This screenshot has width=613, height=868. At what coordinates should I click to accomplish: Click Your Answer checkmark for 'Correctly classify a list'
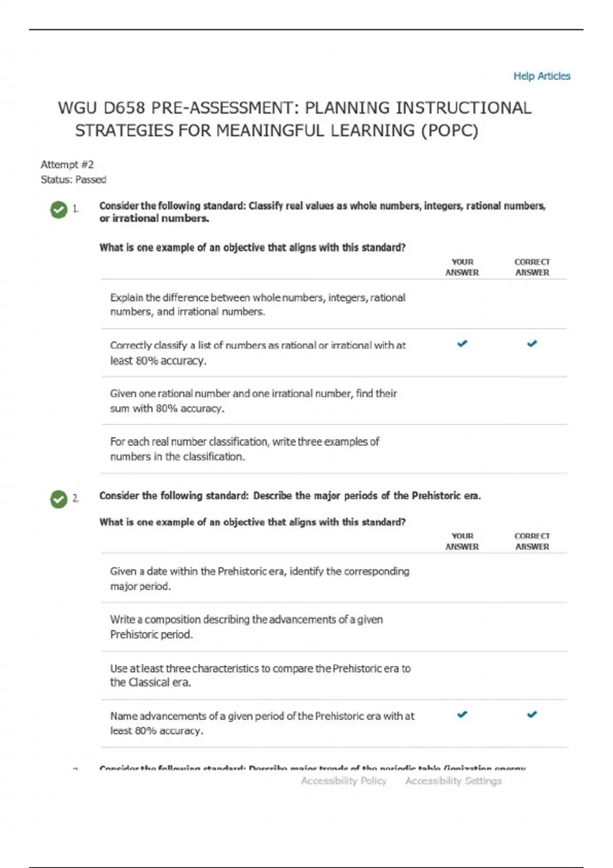coord(462,344)
